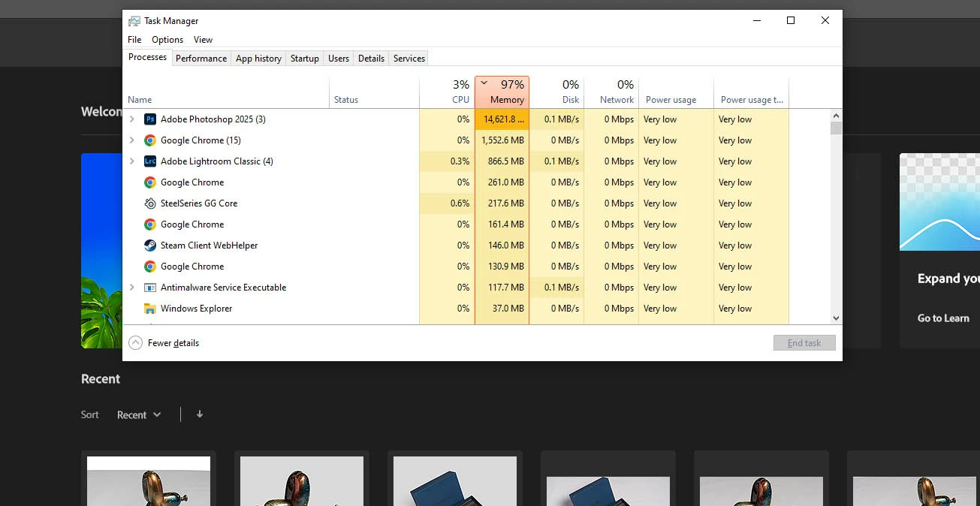The height and width of the screenshot is (506, 980).
Task: Expand the Adobe Lightroom Classic process group
Action: point(132,161)
